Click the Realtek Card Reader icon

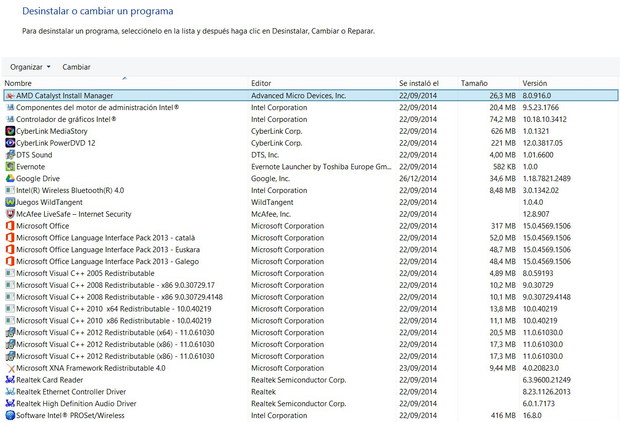[10, 380]
